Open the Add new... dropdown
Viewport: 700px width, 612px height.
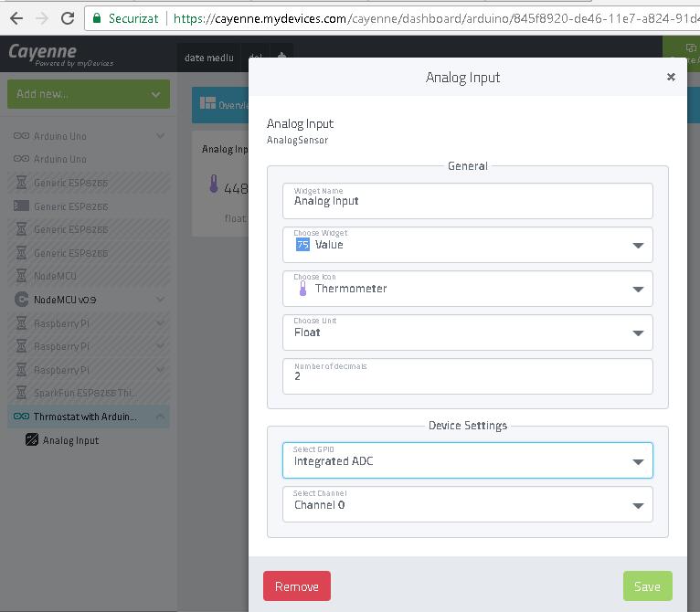point(89,94)
